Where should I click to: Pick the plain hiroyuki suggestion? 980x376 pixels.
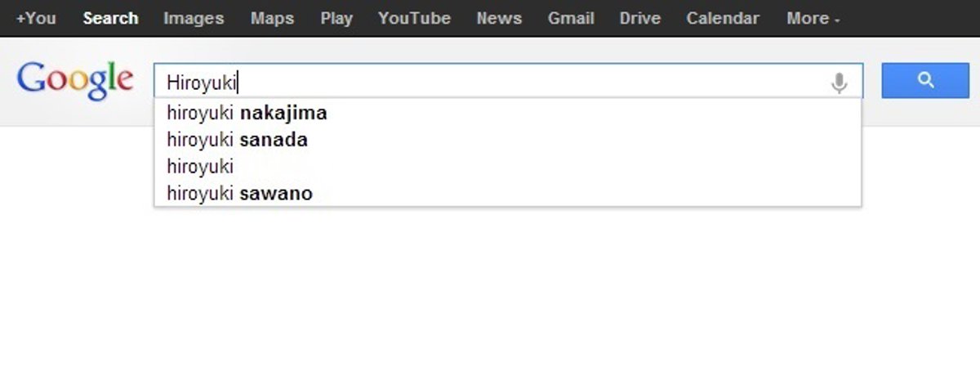(200, 167)
